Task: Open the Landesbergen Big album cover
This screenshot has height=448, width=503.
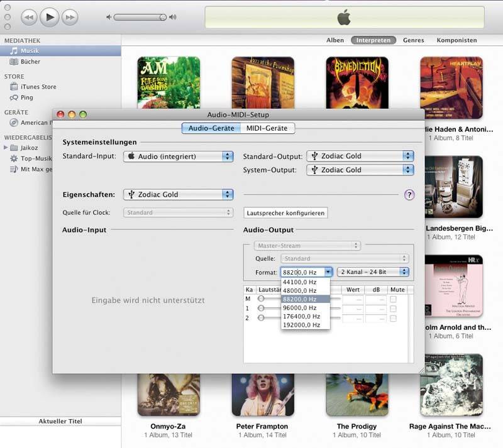Action: point(454,187)
